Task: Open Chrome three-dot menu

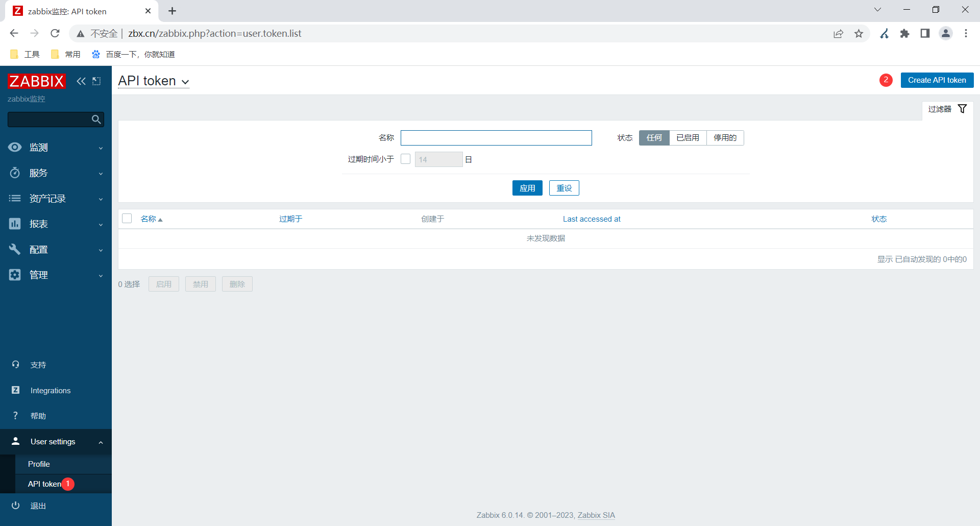Action: tap(966, 34)
